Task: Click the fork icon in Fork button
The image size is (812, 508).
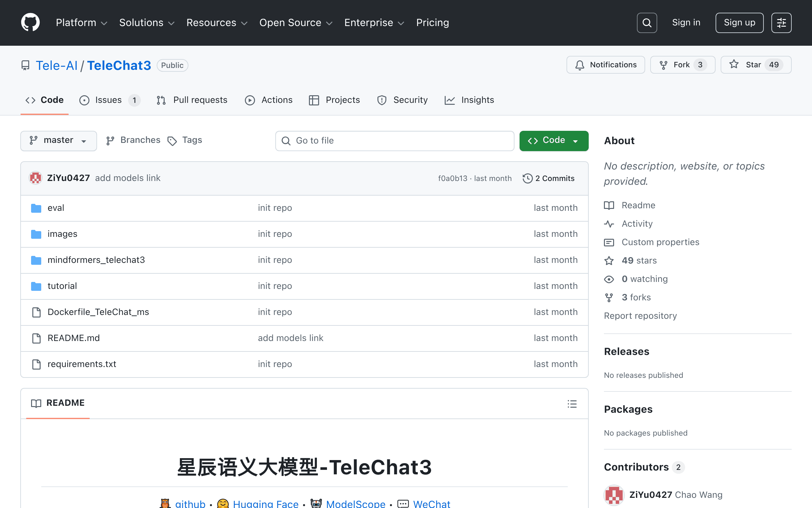Action: (663, 65)
